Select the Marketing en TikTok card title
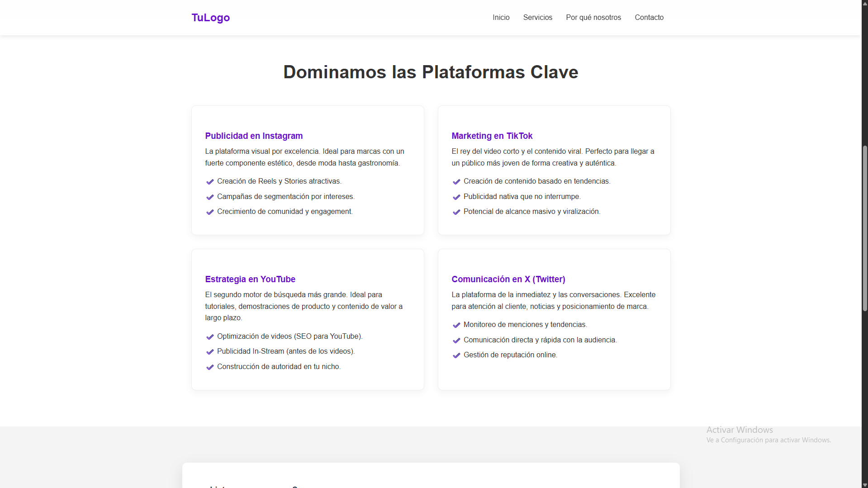This screenshot has height=488, width=868. pyautogui.click(x=492, y=136)
